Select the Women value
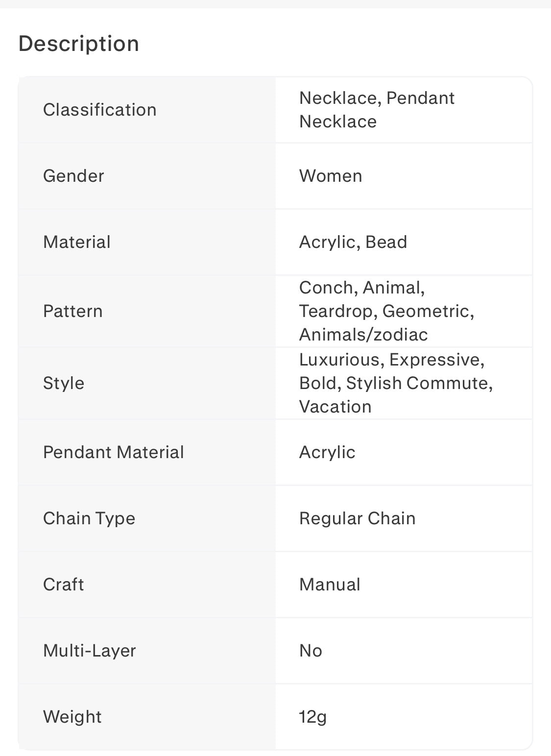Viewport: 551px width, 756px height. pyautogui.click(x=331, y=176)
